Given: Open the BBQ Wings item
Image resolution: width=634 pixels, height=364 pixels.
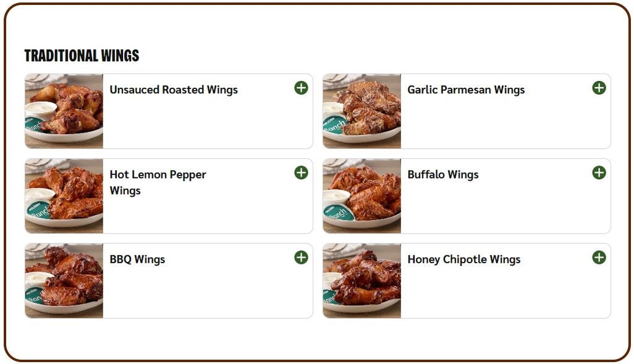Looking at the screenshot, I should 137,259.
